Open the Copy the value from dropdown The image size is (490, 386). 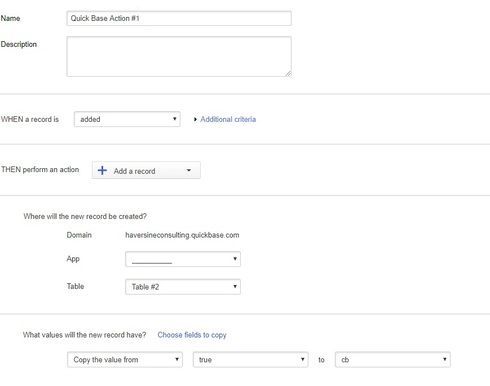(x=125, y=360)
